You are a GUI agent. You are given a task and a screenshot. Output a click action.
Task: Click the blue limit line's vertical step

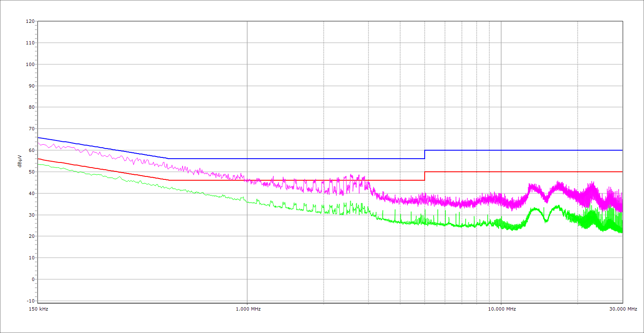pyautogui.click(x=425, y=154)
